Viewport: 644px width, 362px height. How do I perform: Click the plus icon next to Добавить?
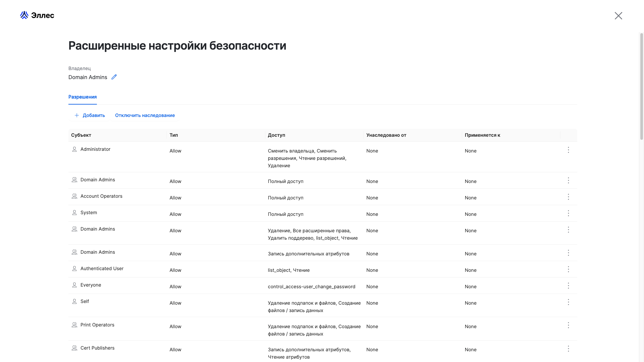(x=77, y=115)
